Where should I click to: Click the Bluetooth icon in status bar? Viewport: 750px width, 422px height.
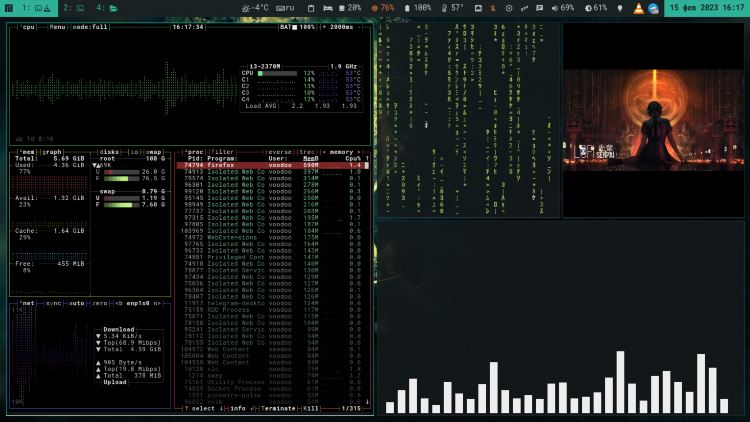[493, 8]
